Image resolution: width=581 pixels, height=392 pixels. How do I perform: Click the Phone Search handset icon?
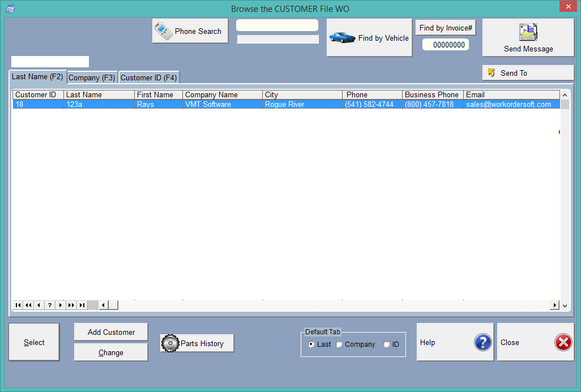(x=164, y=31)
